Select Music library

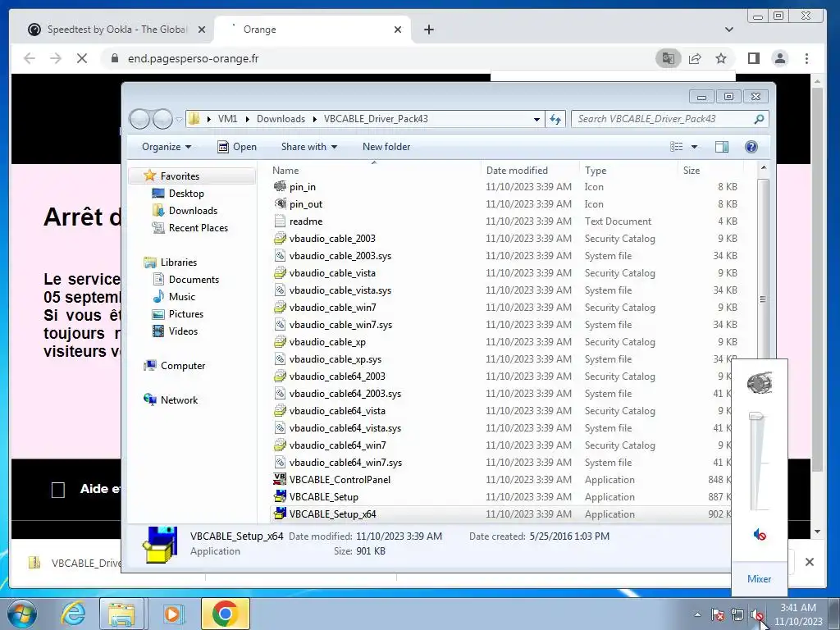pyautogui.click(x=174, y=296)
